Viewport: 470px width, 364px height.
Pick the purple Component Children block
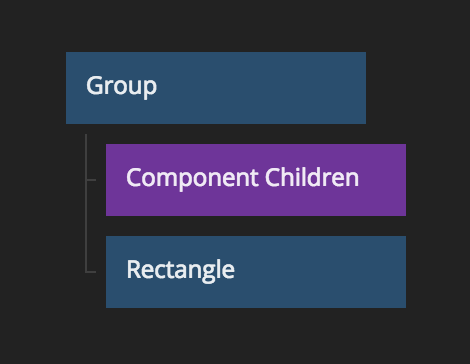point(256,180)
